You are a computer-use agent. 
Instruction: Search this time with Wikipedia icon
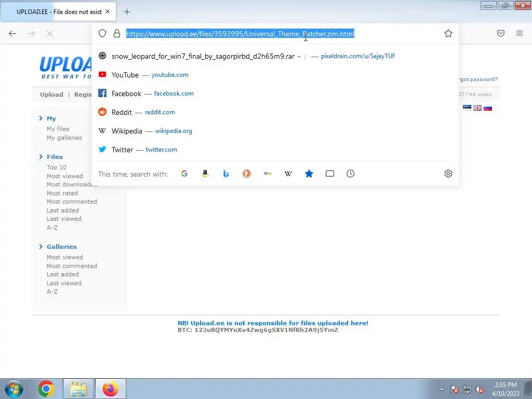click(288, 174)
